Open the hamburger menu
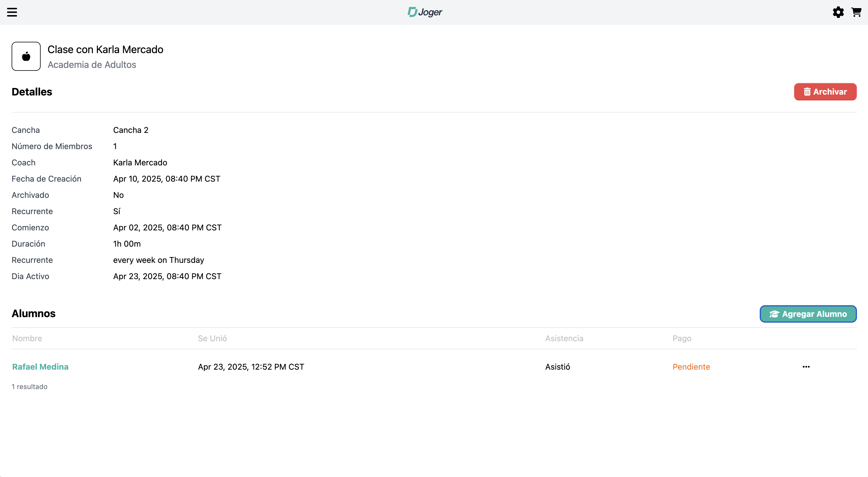The height and width of the screenshot is (477, 868). (12, 12)
